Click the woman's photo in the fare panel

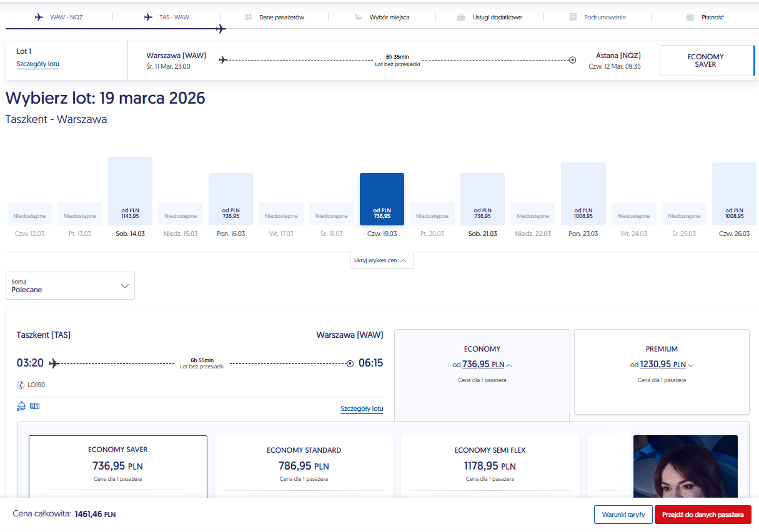[x=685, y=466]
